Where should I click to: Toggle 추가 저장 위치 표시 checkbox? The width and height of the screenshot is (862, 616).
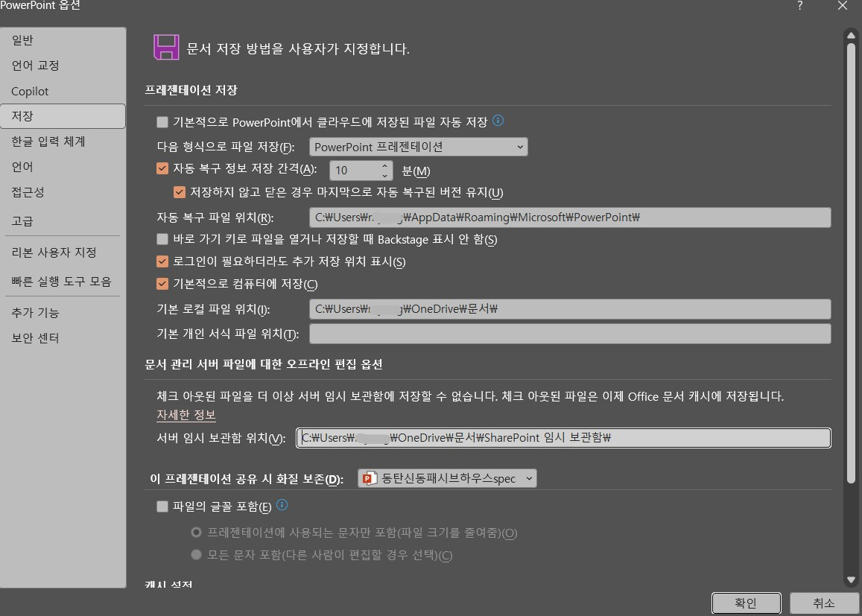pos(162,261)
